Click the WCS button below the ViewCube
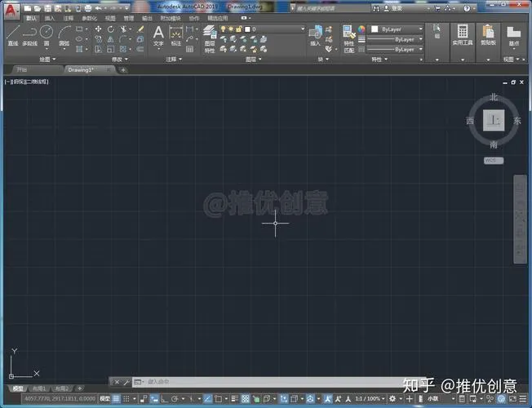 click(494, 160)
